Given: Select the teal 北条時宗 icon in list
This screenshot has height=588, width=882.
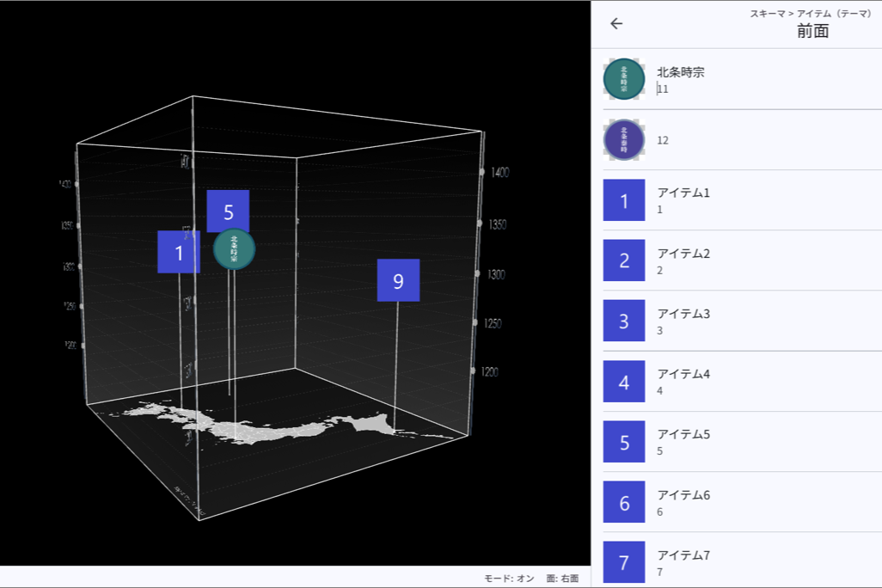Looking at the screenshot, I should [x=624, y=79].
